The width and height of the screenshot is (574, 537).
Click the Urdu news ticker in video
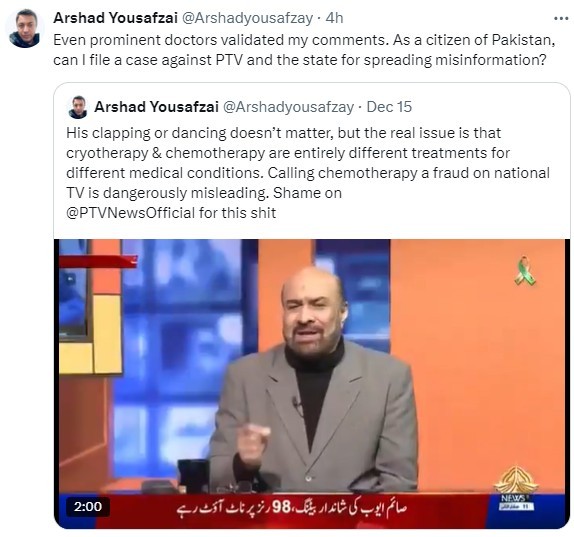point(292,508)
